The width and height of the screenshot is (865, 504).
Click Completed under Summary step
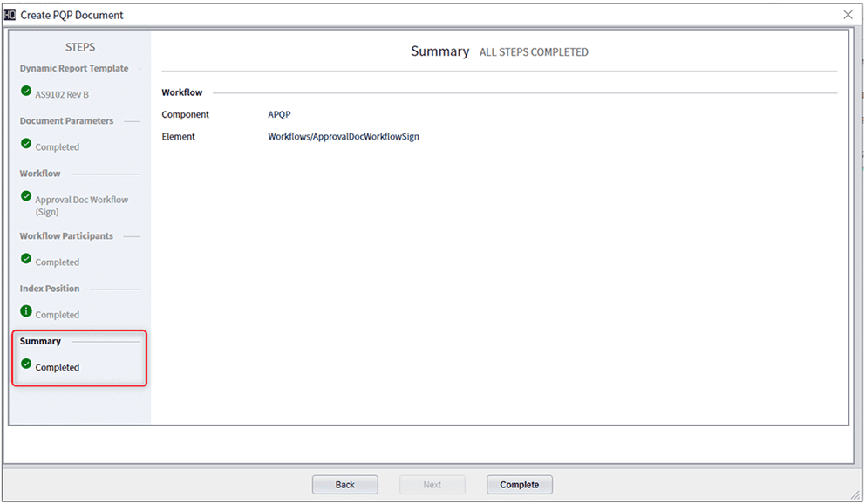[x=58, y=367]
